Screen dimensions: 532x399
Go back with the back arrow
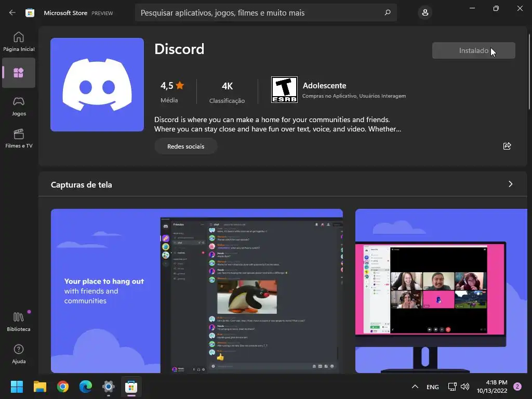point(12,12)
